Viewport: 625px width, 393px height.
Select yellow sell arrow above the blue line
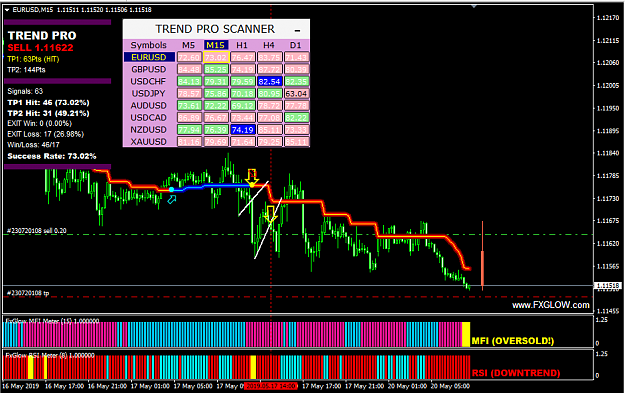(x=252, y=178)
